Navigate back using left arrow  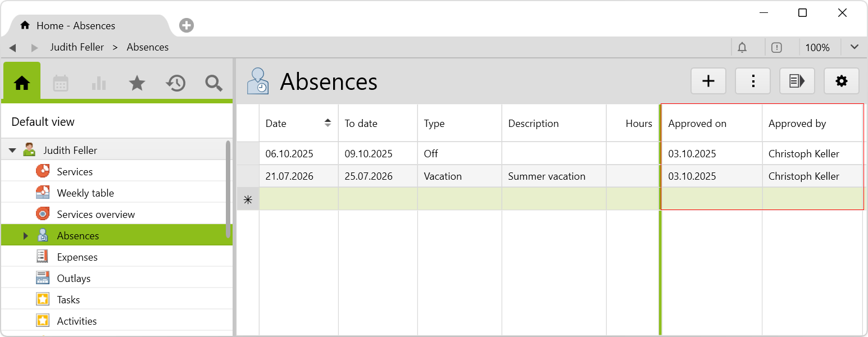coord(12,48)
